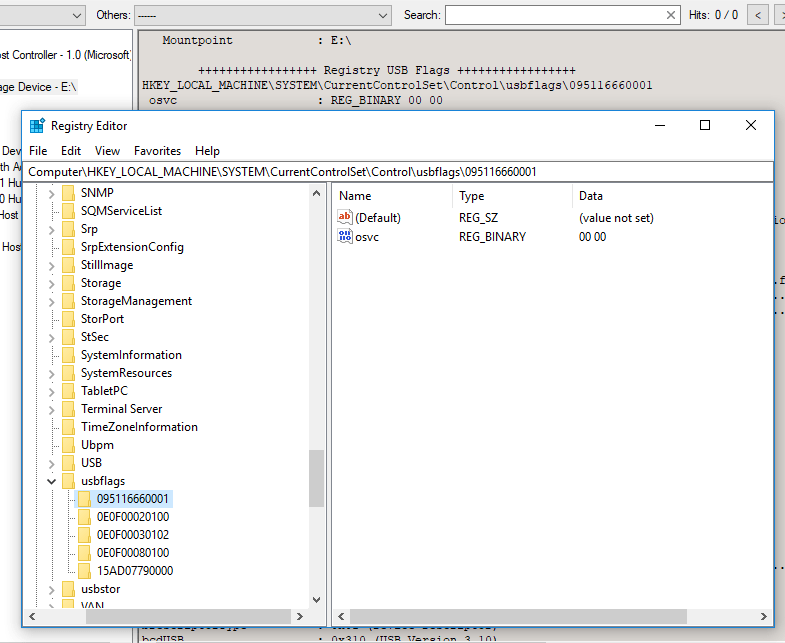Select the usbflags folder icon
Viewport: 785px width, 643px height.
[x=69, y=481]
